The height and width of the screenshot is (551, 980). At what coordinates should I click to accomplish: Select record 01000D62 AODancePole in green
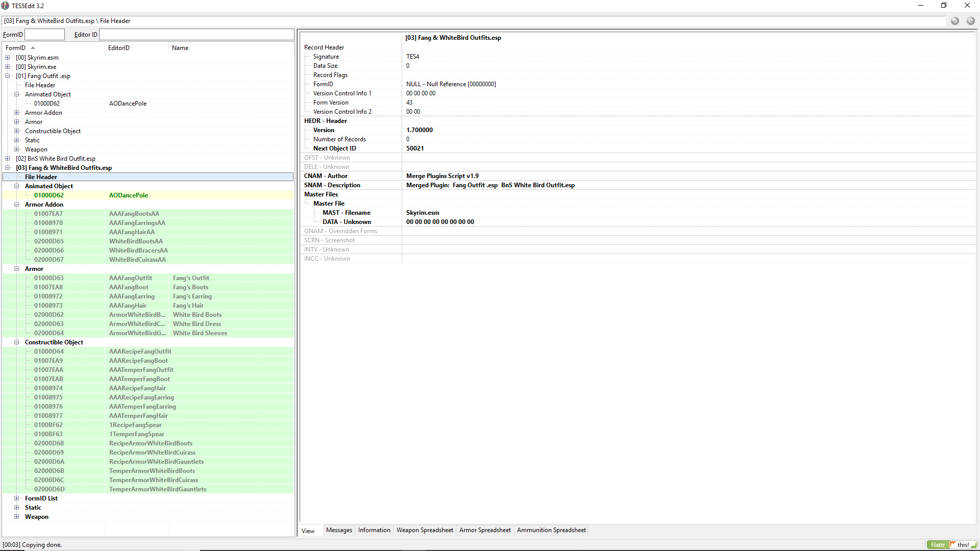pos(148,195)
